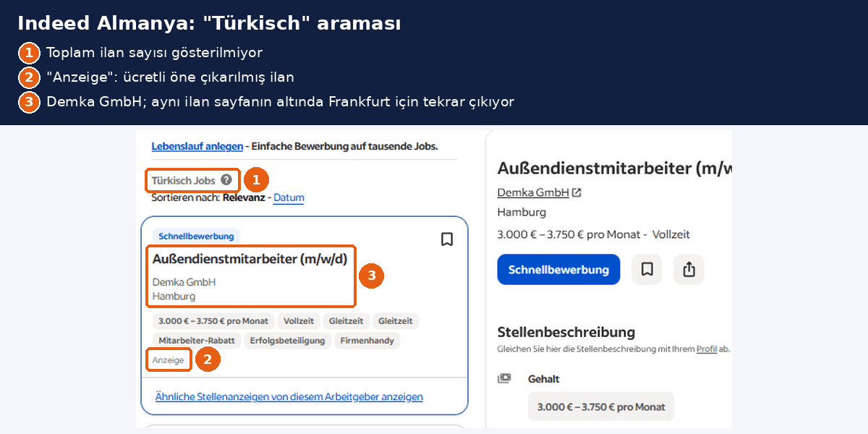This screenshot has width=868, height=434.
Task: Click the Gehalt money icon
Action: click(505, 378)
